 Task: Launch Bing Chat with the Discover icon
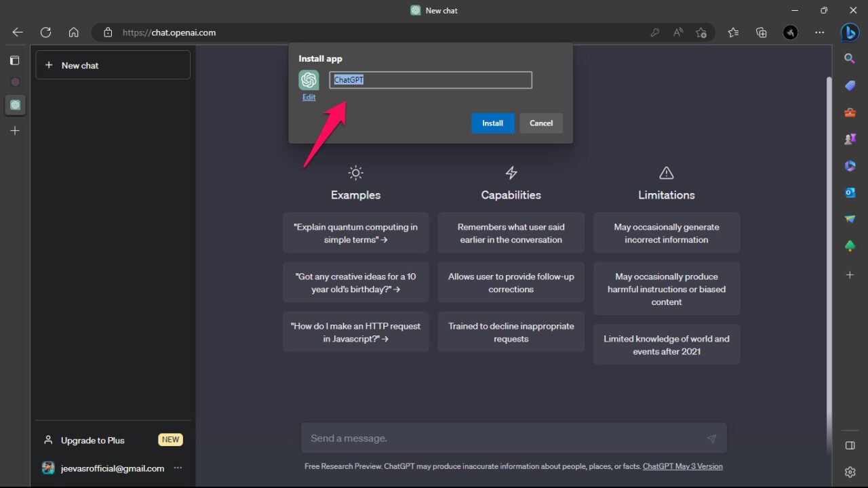click(x=850, y=32)
